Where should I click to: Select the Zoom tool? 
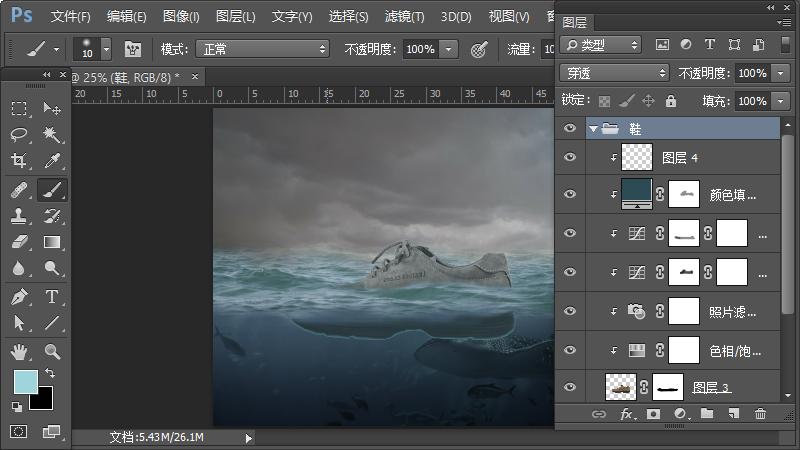click(x=52, y=352)
